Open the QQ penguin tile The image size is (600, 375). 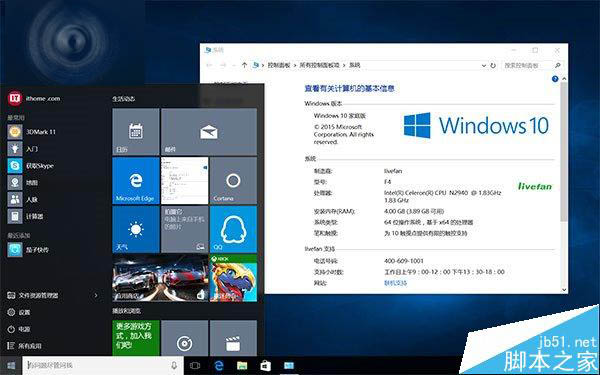click(233, 229)
